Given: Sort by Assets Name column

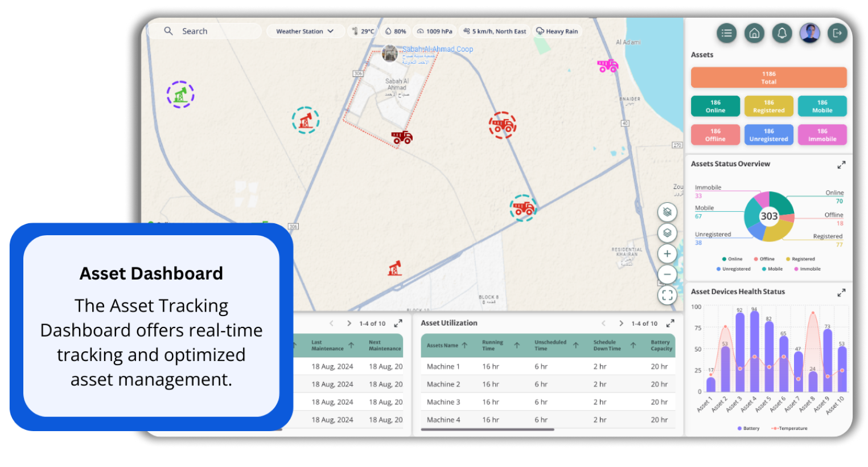Looking at the screenshot, I should (x=464, y=346).
